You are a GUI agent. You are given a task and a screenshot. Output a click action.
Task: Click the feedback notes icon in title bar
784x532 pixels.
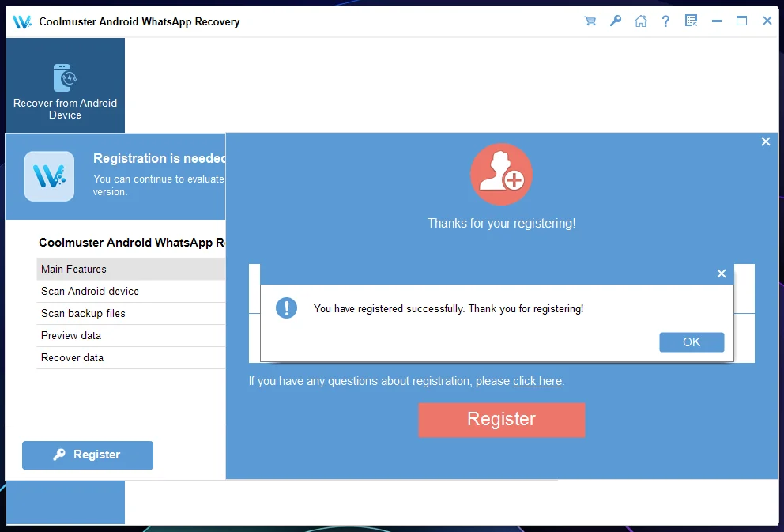691,21
